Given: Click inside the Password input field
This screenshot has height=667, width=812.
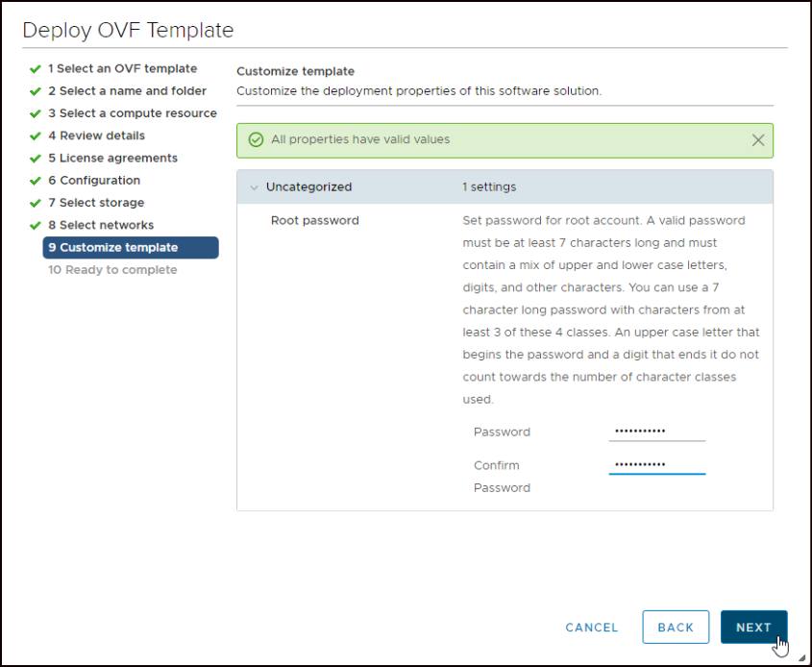Looking at the screenshot, I should coord(656,432).
